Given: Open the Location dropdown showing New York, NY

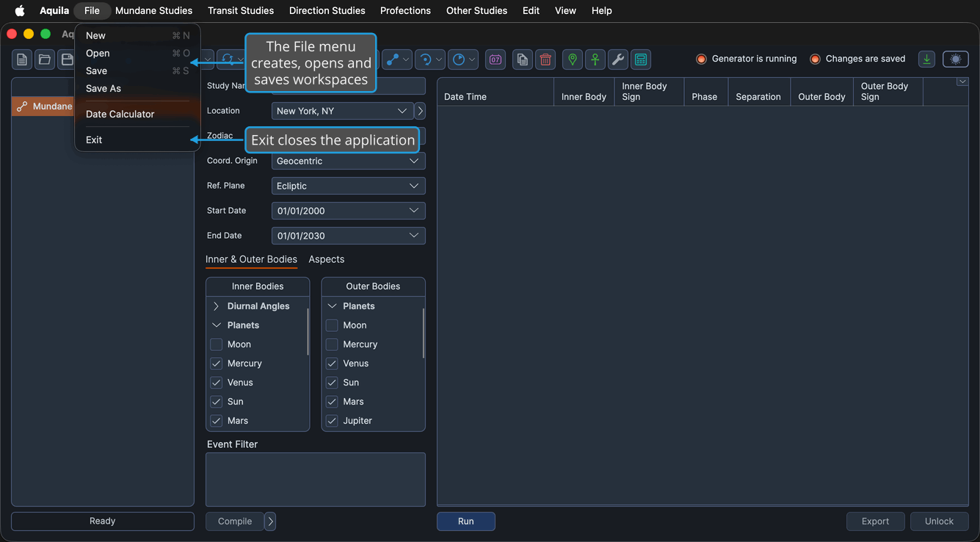Looking at the screenshot, I should (342, 111).
